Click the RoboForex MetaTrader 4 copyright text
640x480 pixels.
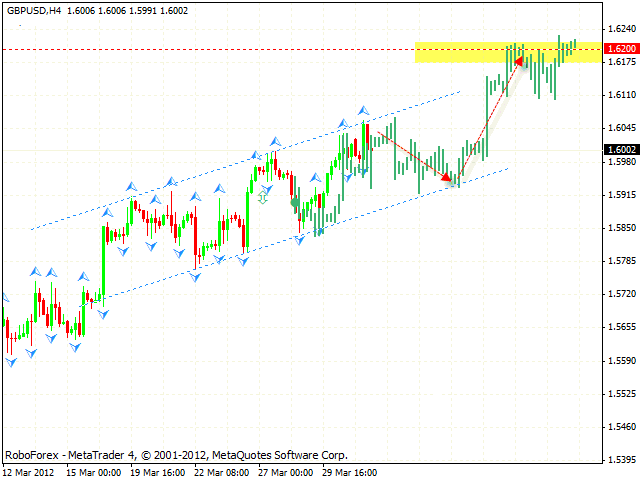[x=176, y=454]
